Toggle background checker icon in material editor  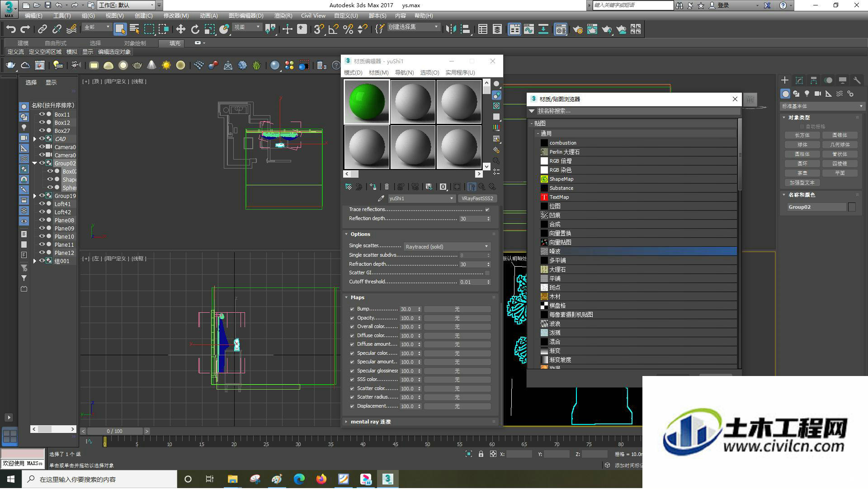[x=496, y=106]
